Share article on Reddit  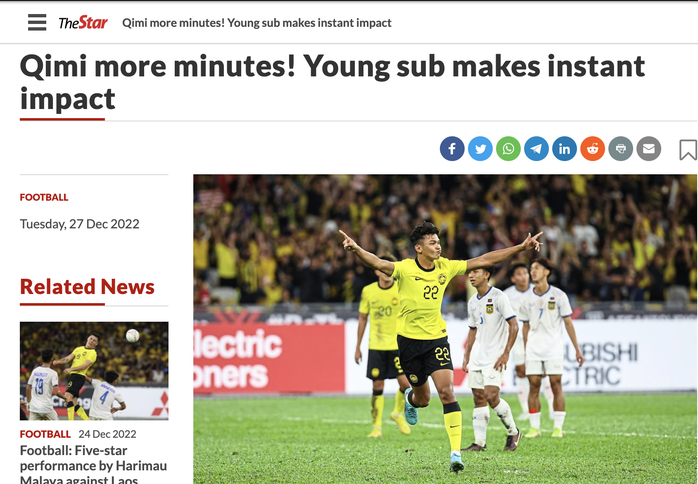pos(592,149)
